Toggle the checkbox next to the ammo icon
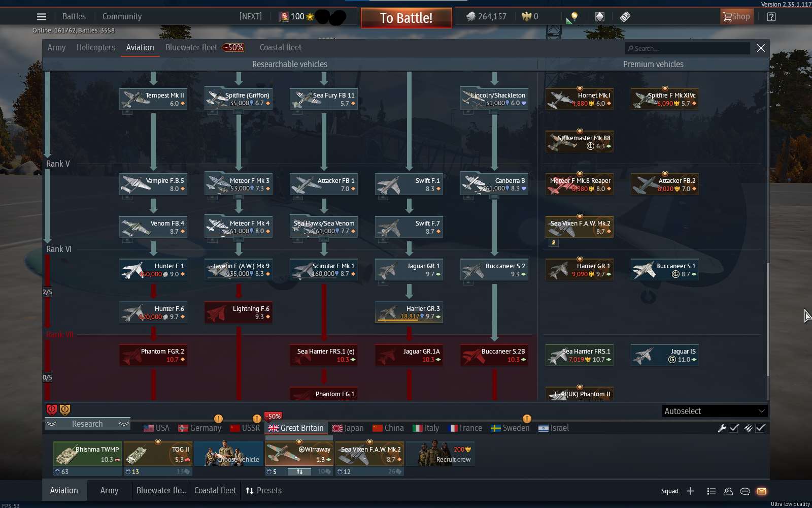812x508 pixels. (x=760, y=428)
